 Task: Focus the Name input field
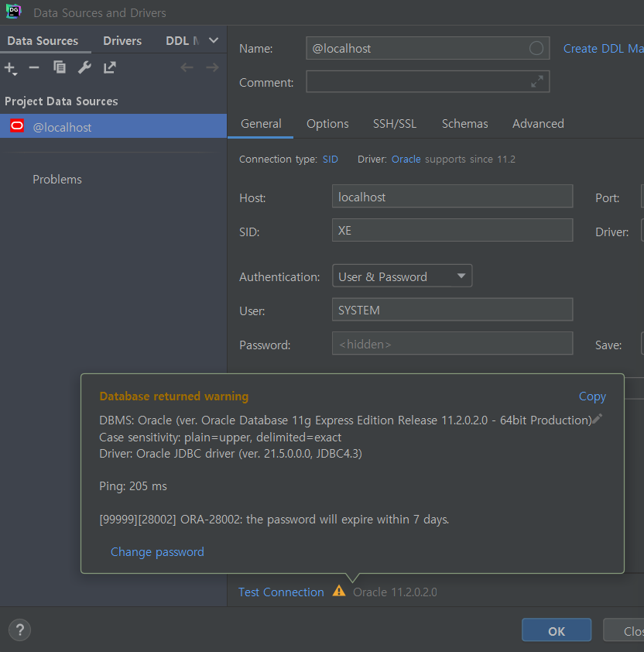pos(428,48)
